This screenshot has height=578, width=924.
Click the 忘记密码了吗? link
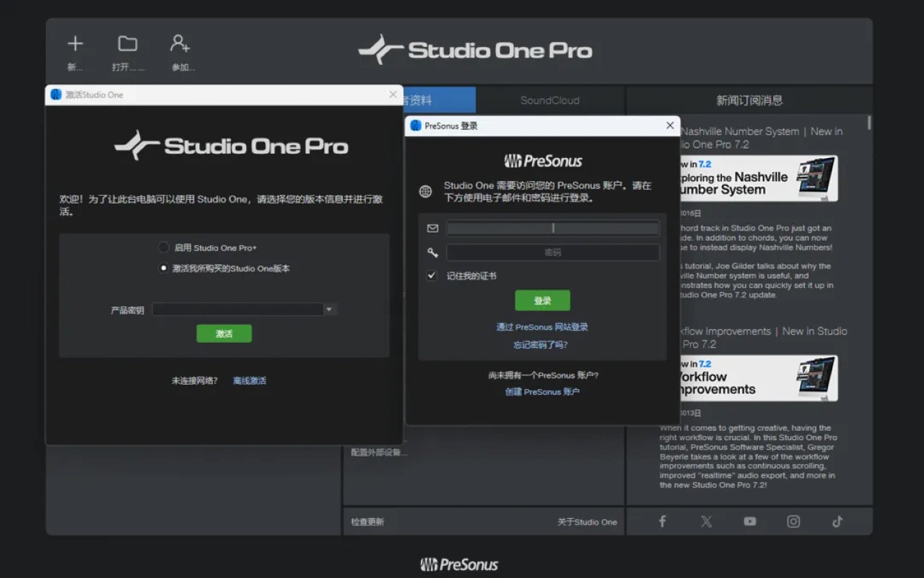(x=541, y=345)
